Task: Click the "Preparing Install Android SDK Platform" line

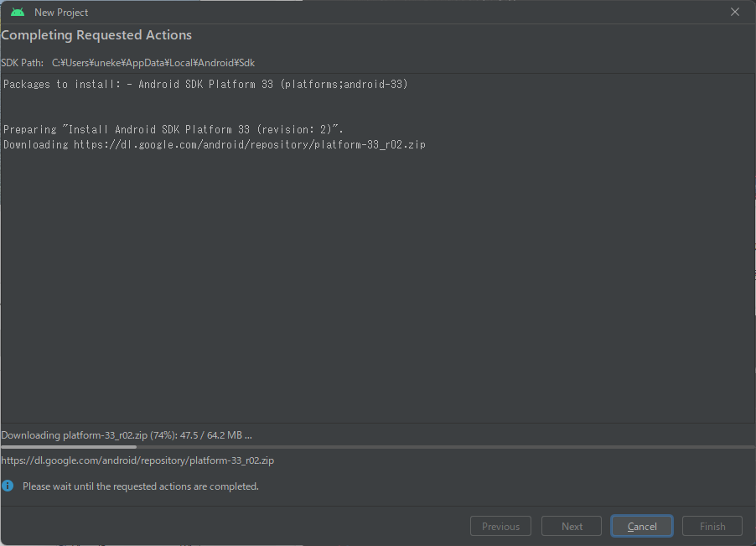Action: click(173, 129)
